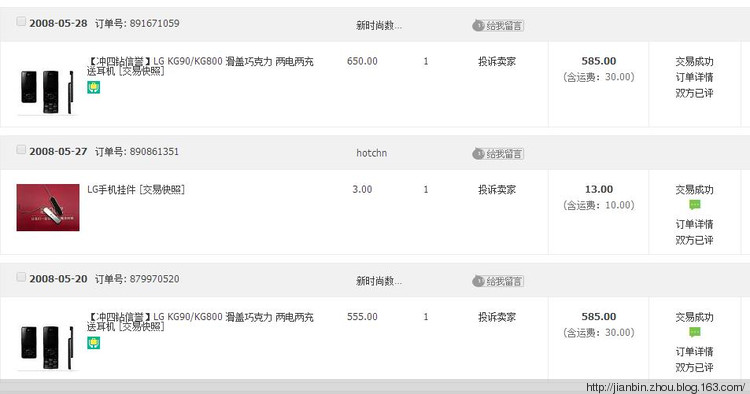
Task: Click 投诉卖家 in the 555.00 order row
Action: [x=497, y=317]
